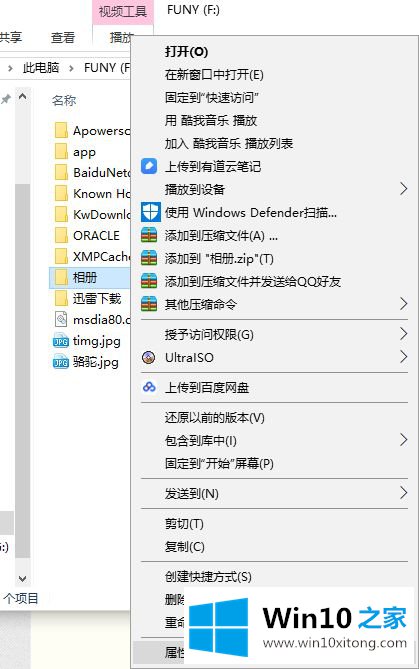419x669 pixels.
Task: Choose 打开(O) from context menu
Action: (186, 52)
